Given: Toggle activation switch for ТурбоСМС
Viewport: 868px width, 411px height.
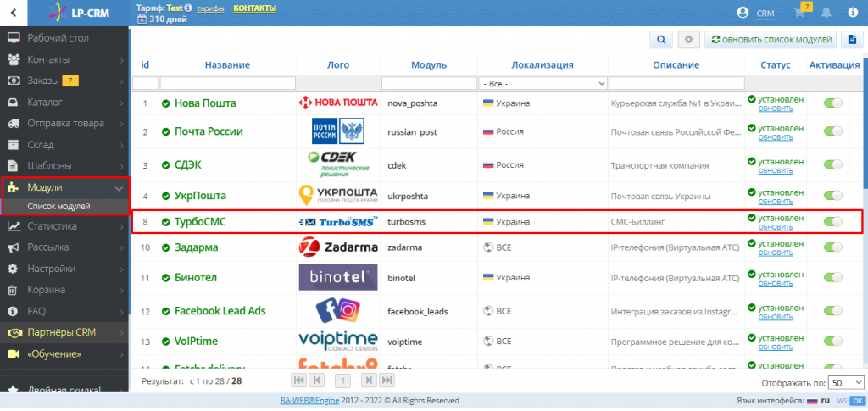Looking at the screenshot, I should [x=833, y=221].
